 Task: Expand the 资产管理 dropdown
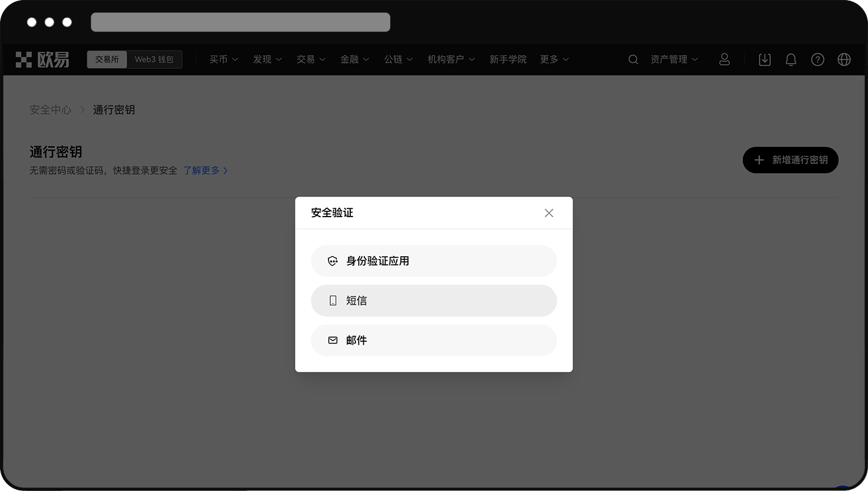(x=674, y=60)
